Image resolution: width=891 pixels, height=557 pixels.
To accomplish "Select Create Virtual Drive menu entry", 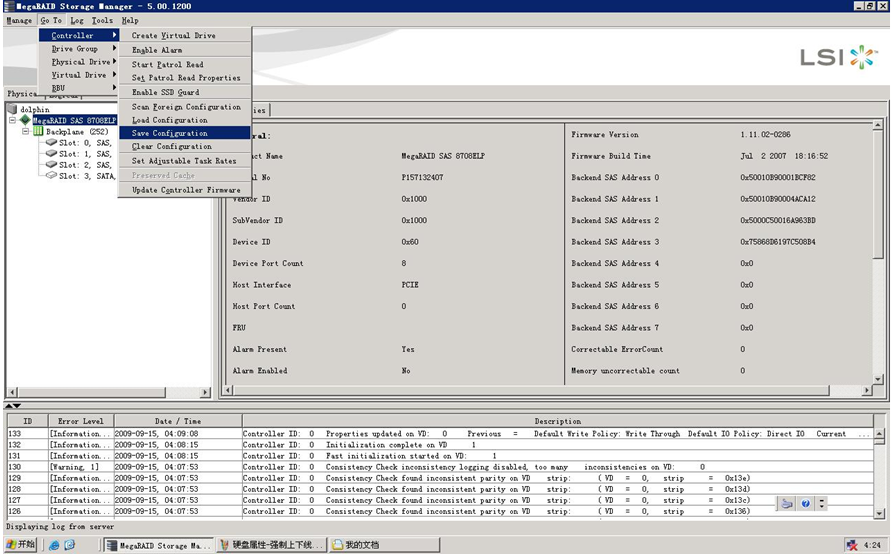I will tap(173, 36).
